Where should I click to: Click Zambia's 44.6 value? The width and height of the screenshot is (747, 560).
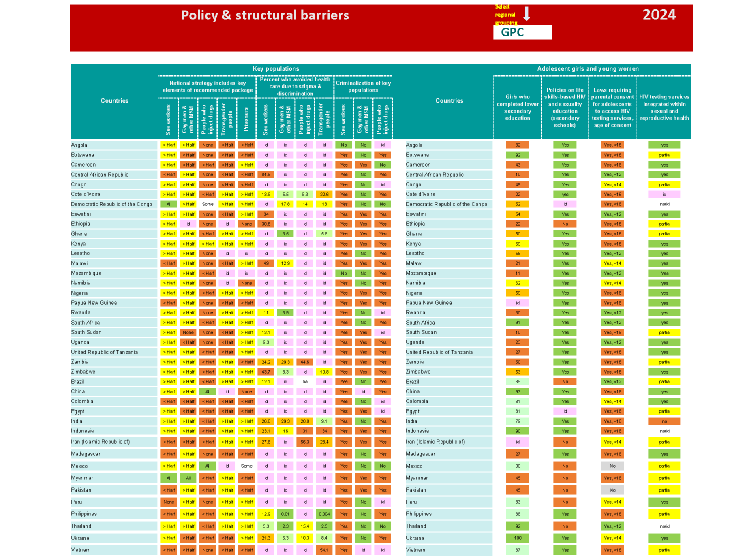tap(305, 362)
